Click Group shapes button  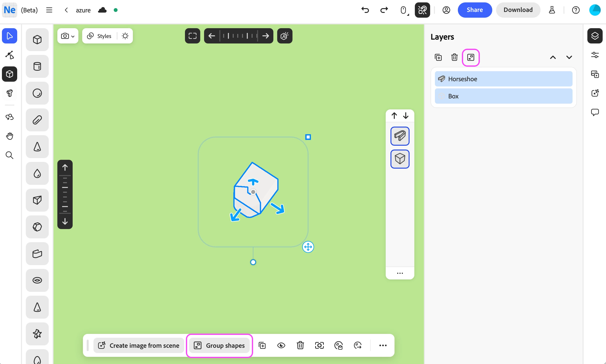(x=220, y=345)
